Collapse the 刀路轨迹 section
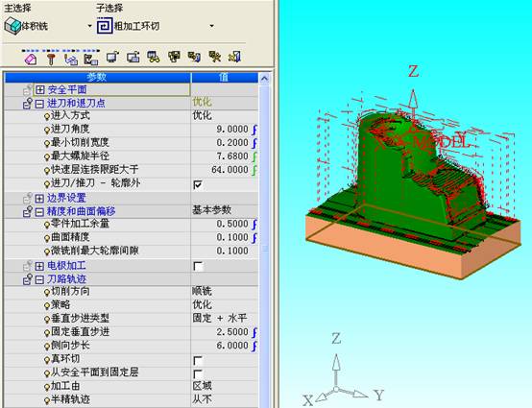The image size is (532, 408). coord(39,279)
